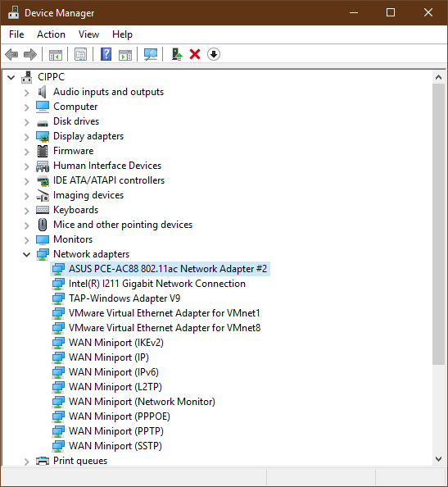Click the Show/Hide Console Tree icon
The image size is (448, 487).
click(56, 55)
